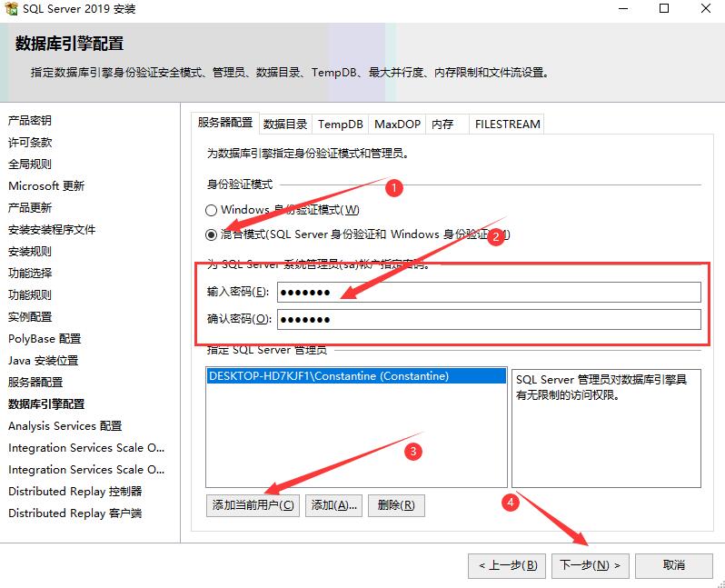The height and width of the screenshot is (588, 725).
Task: Click 产品密钥 in the step list
Action: click(x=30, y=120)
